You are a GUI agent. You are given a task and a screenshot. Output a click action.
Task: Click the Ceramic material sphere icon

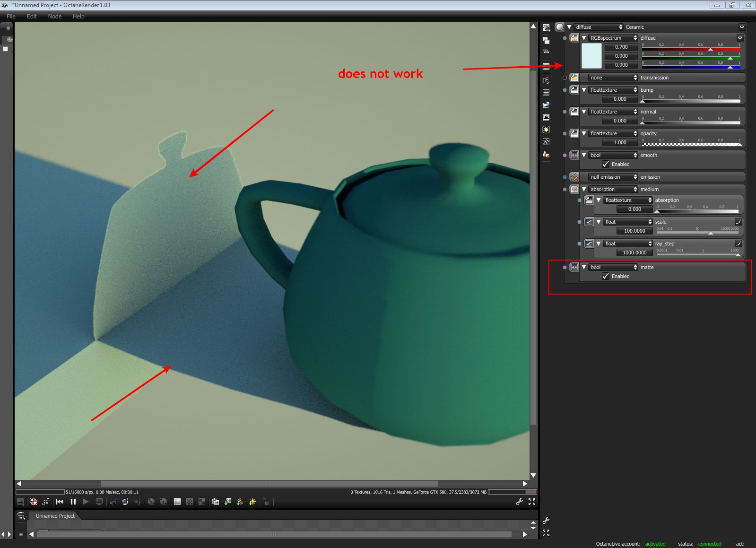(560, 27)
